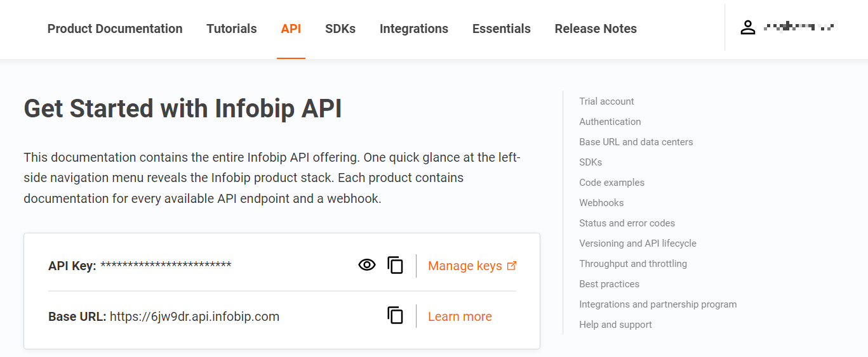868x357 pixels.
Task: Click the user account profile icon
Action: [x=748, y=28]
